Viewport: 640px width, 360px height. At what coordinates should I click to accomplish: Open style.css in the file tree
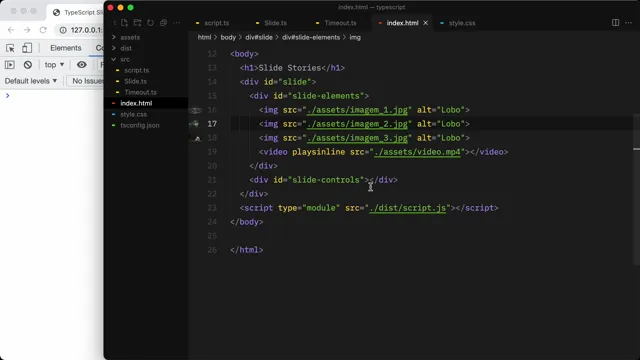click(x=133, y=114)
